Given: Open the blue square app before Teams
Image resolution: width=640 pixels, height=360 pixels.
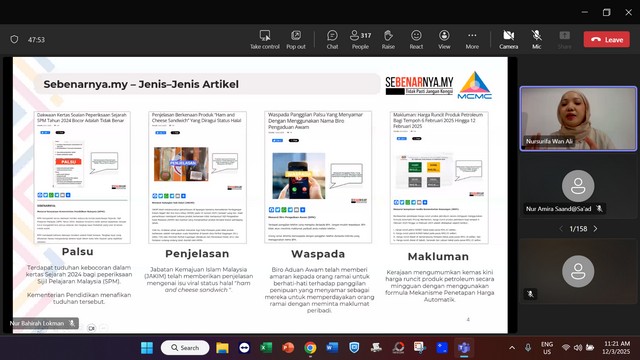Looking at the screenshot, I should [442, 348].
